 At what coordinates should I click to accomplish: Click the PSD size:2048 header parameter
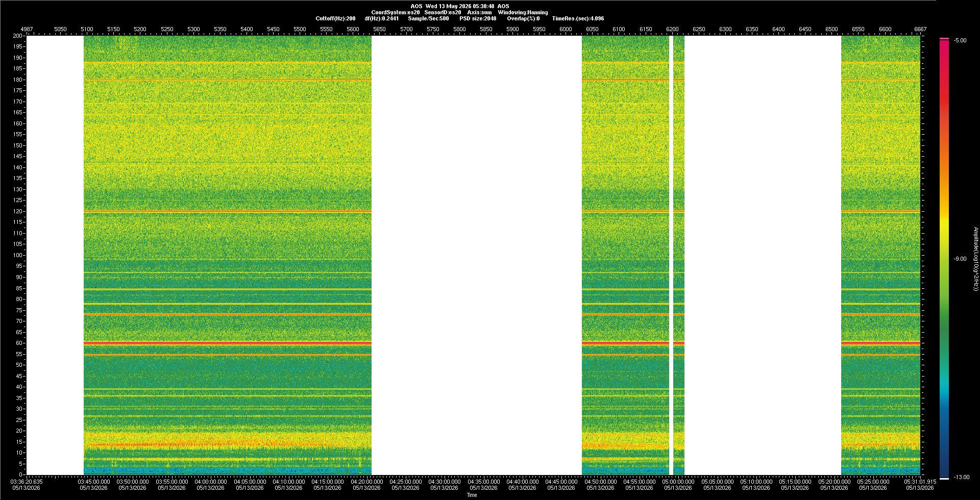478,18
